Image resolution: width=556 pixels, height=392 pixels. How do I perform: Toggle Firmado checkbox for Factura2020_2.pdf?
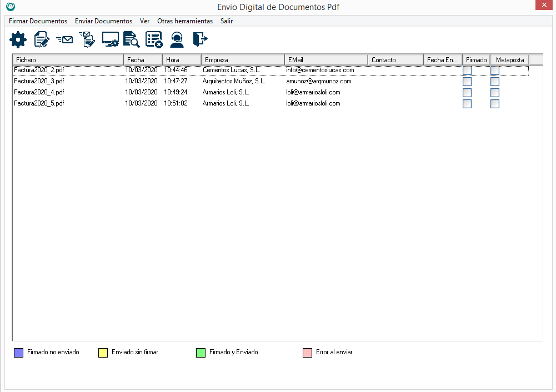click(x=467, y=71)
